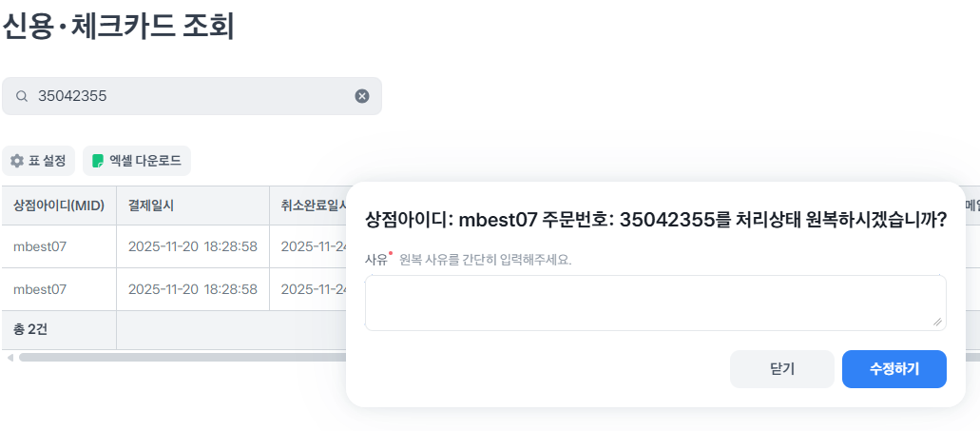Screen dimensions: 980x431
Task: Clear the search field with the X icon
Action: 362,96
